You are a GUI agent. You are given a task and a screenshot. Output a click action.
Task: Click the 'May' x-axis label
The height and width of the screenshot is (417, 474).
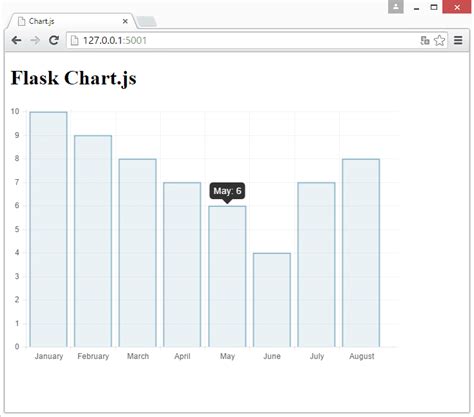(x=227, y=356)
